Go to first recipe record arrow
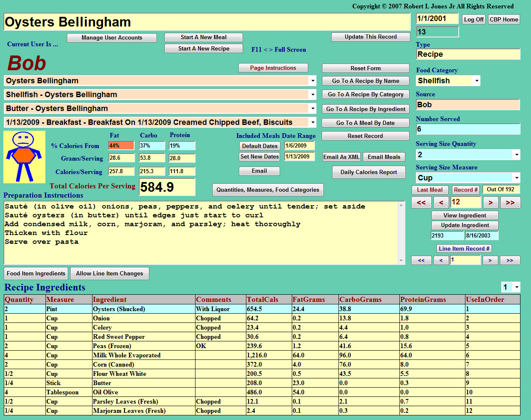 (x=421, y=203)
